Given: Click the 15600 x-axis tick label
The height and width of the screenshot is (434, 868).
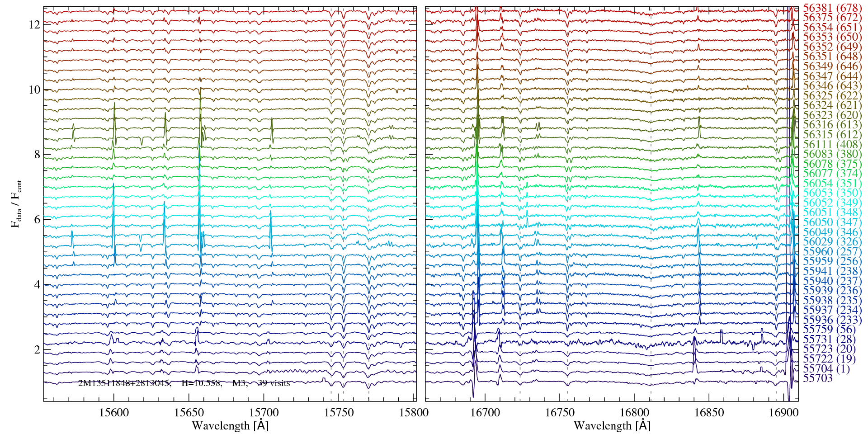Looking at the screenshot, I should [x=114, y=413].
